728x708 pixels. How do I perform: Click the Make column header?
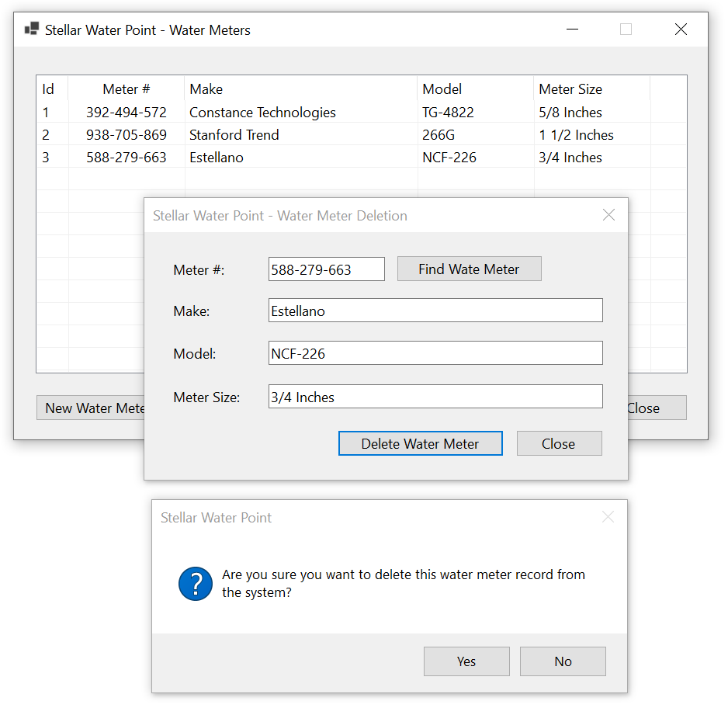[x=301, y=88]
